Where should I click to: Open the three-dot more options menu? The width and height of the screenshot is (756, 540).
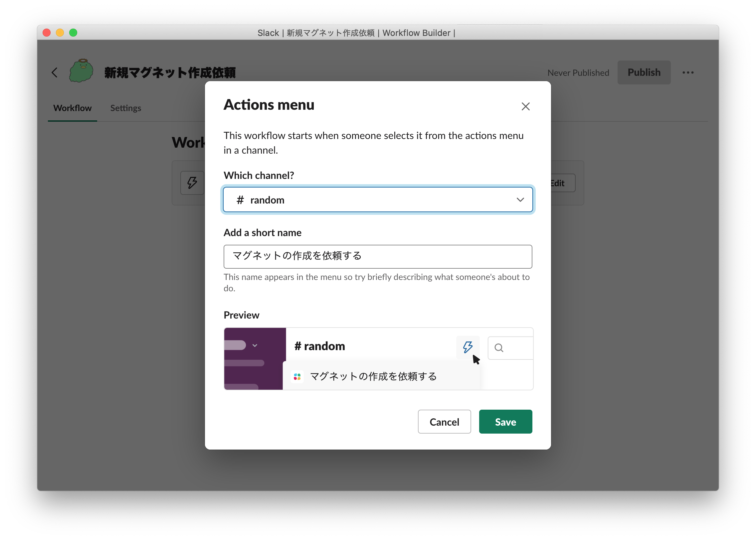click(688, 72)
